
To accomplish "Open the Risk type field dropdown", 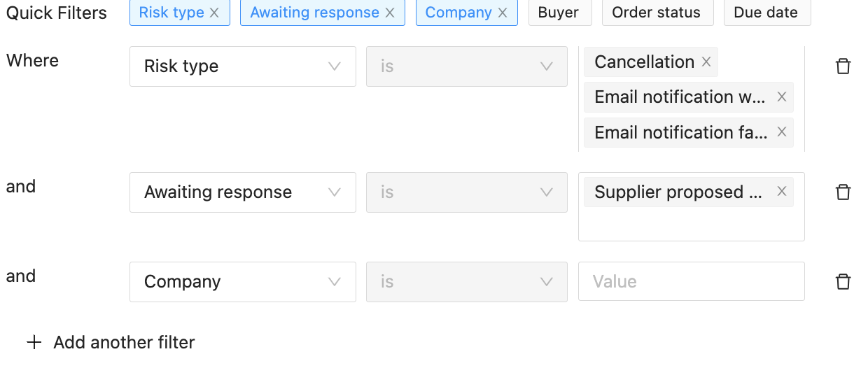I will (x=243, y=66).
